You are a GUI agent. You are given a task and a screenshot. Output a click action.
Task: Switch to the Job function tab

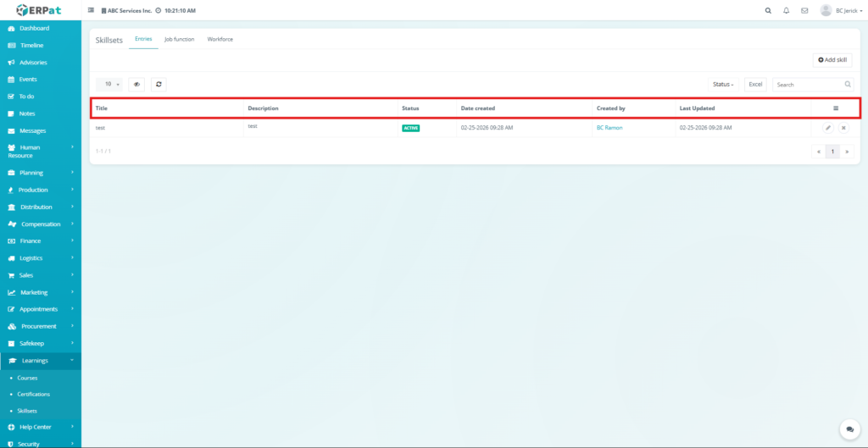tap(179, 40)
